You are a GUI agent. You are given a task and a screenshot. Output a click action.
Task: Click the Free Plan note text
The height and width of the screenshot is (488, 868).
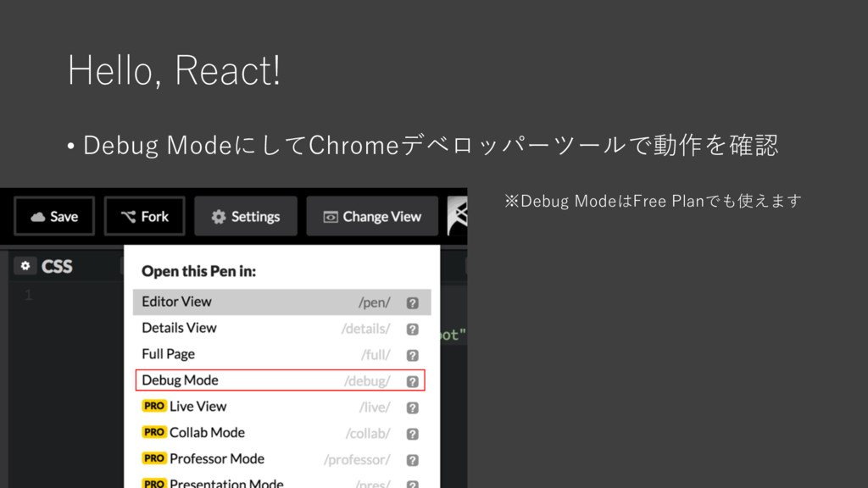[x=654, y=201]
